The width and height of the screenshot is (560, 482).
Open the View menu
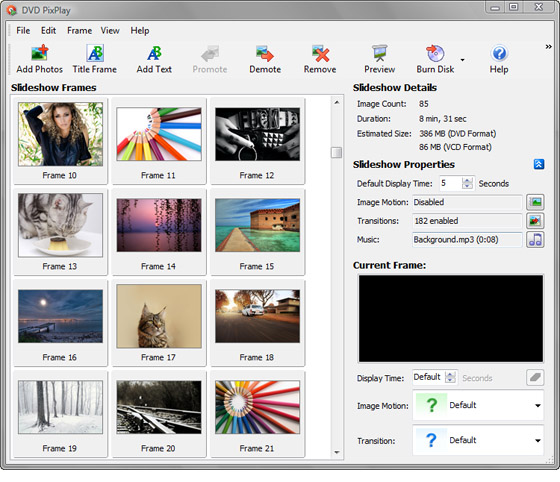[110, 31]
